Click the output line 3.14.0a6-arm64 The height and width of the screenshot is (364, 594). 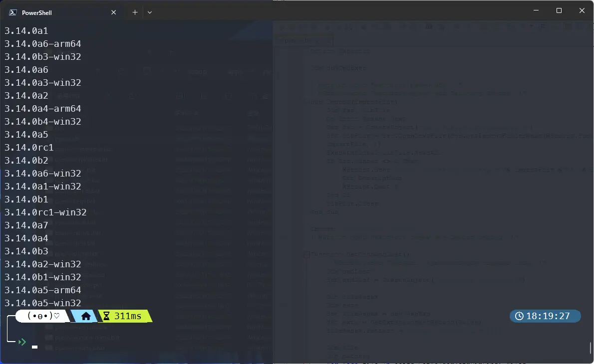43,44
